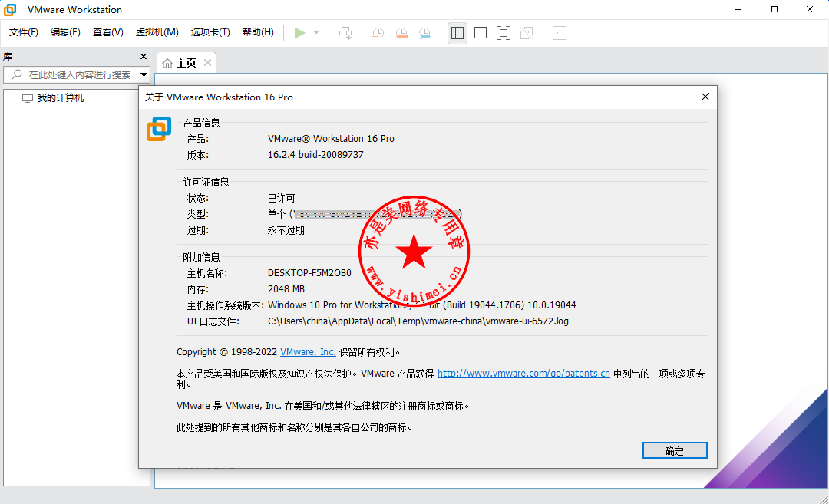
Task: Power on the virtual machine with the green play icon
Action: (x=300, y=33)
